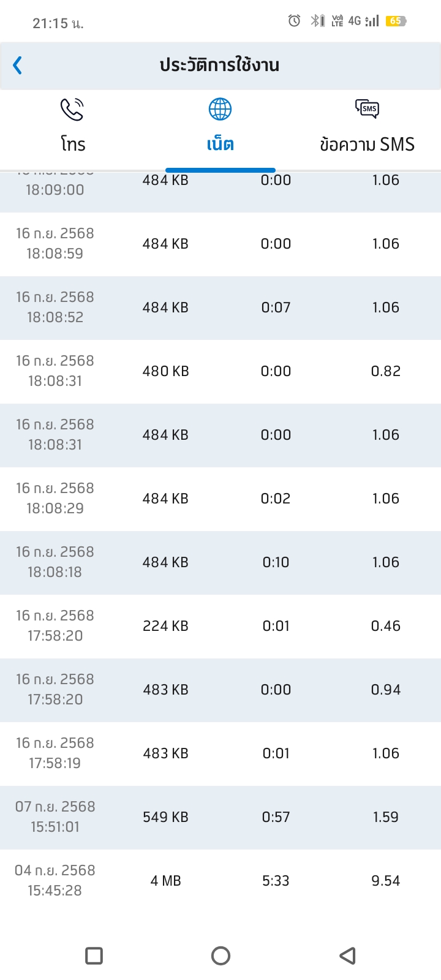The width and height of the screenshot is (441, 980).
Task: Select the 480 KB usage row
Action: 221,371
